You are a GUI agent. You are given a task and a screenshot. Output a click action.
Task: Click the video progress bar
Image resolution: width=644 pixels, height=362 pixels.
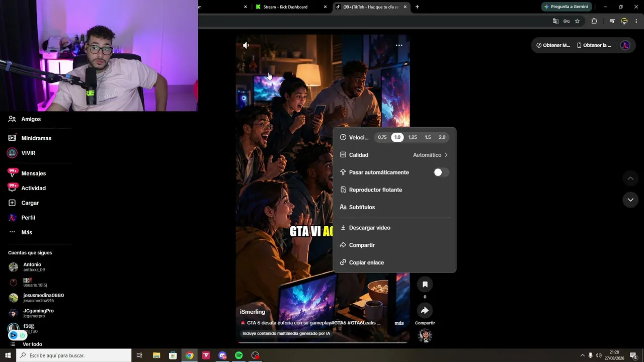(x=322, y=343)
